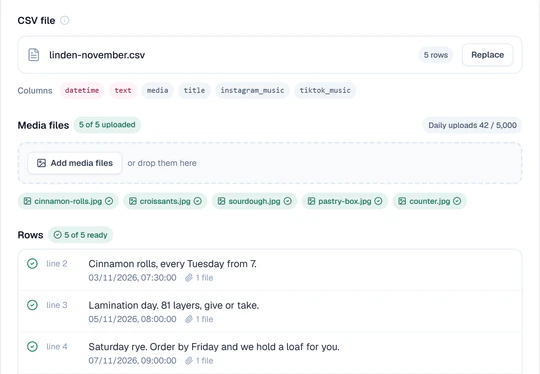Click Add media files button

pos(75,163)
